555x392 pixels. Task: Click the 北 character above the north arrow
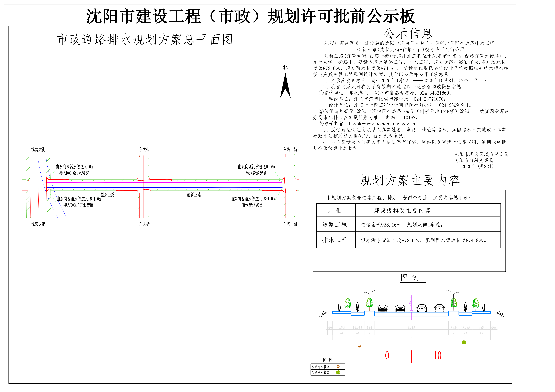tap(285, 67)
